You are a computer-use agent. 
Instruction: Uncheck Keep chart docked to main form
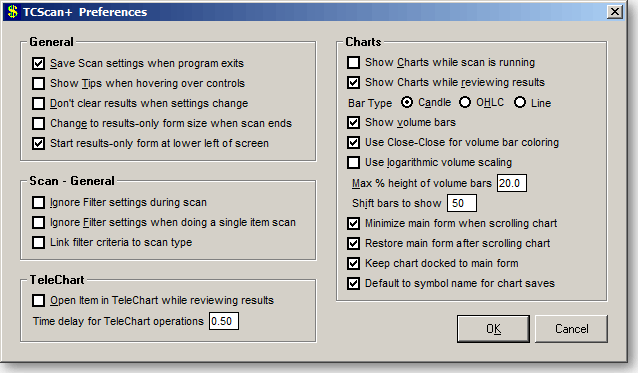[x=354, y=263]
